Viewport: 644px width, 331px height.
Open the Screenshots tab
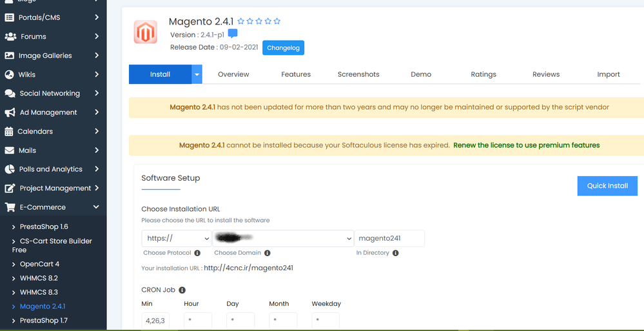point(358,74)
